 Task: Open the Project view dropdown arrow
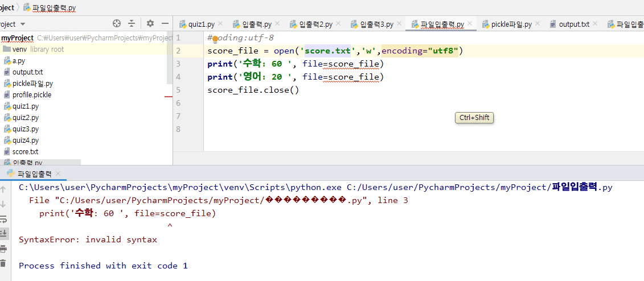22,24
